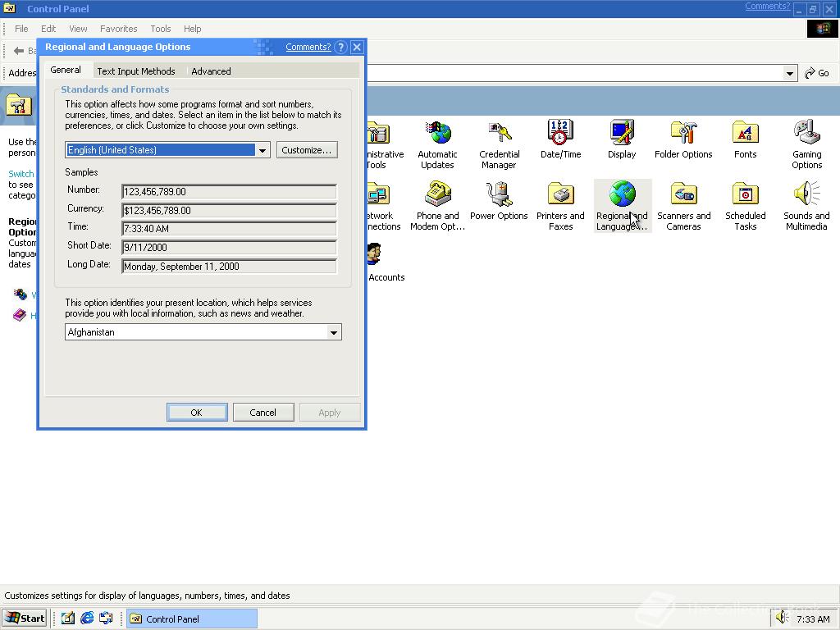Open the Help menu
Screen dimensions: 840x630
click(192, 29)
